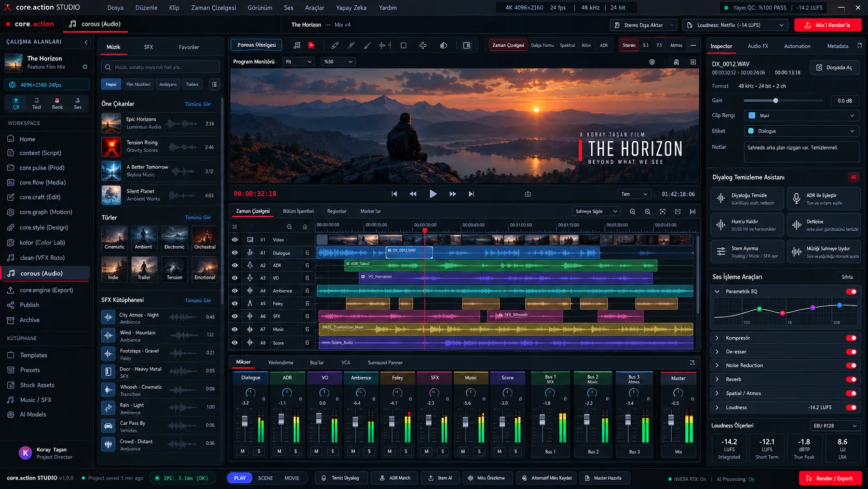Open the Sahneye Sığdır dropdown
Viewport: 868px width, 489px height.
point(596,212)
